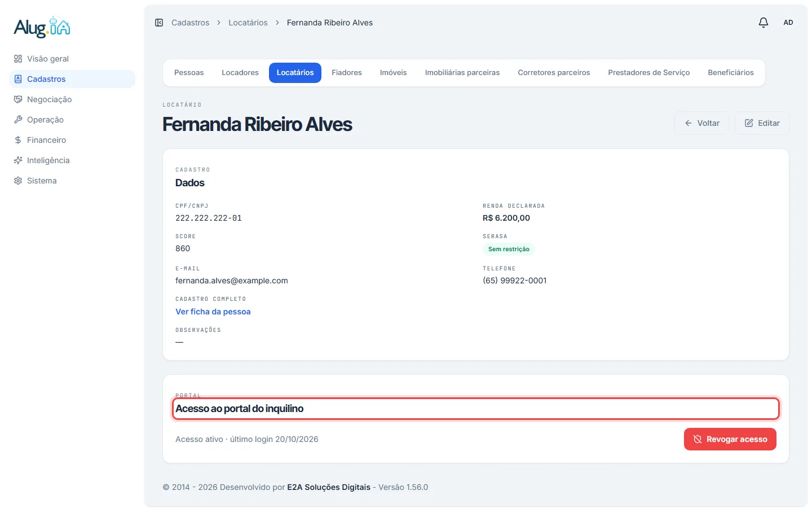Image resolution: width=812 pixels, height=508 pixels.
Task: Open the Corretores parceiros tab
Action: tap(554, 73)
